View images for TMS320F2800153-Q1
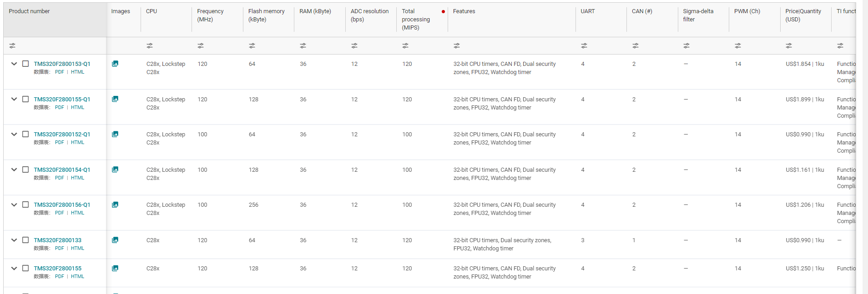Viewport: 868px width, 294px height. click(x=115, y=64)
